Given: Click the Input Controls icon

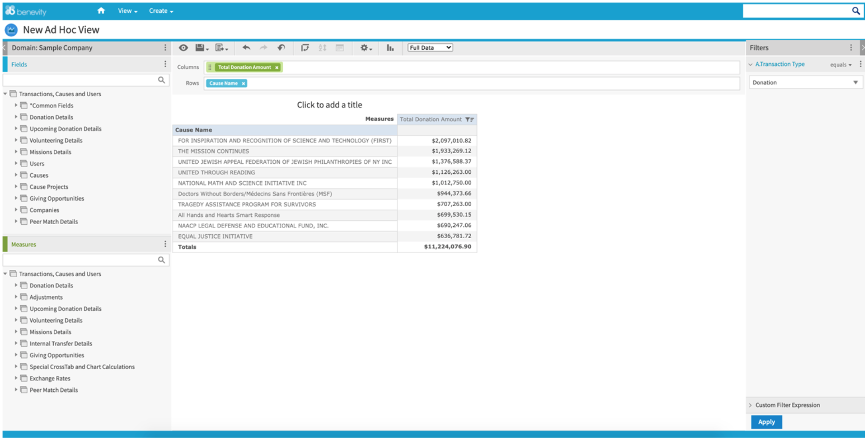Looking at the screenshot, I should tap(340, 48).
